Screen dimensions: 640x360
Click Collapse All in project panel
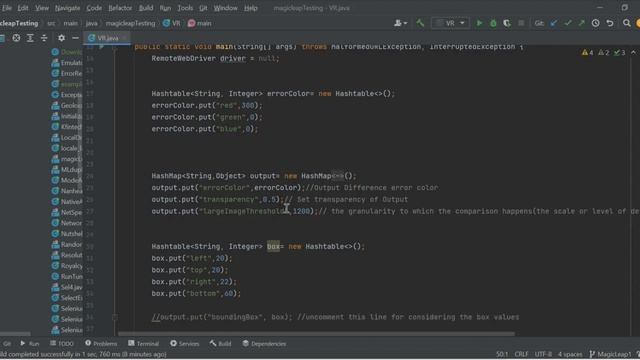(x=44, y=38)
